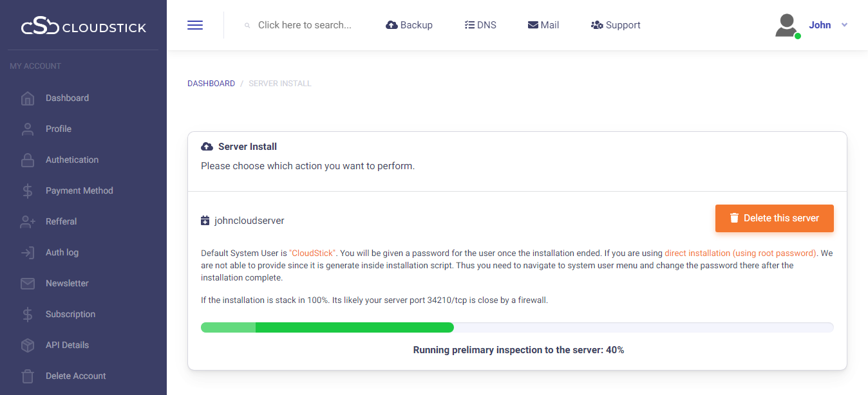868x395 pixels.
Task: Click the Authetication lock icon
Action: [28, 160]
